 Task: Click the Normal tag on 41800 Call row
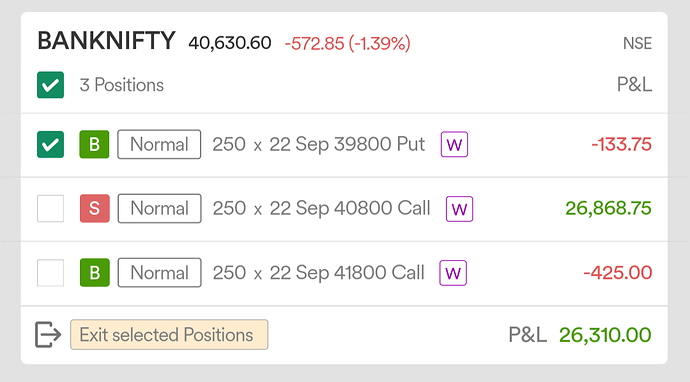coord(159,272)
